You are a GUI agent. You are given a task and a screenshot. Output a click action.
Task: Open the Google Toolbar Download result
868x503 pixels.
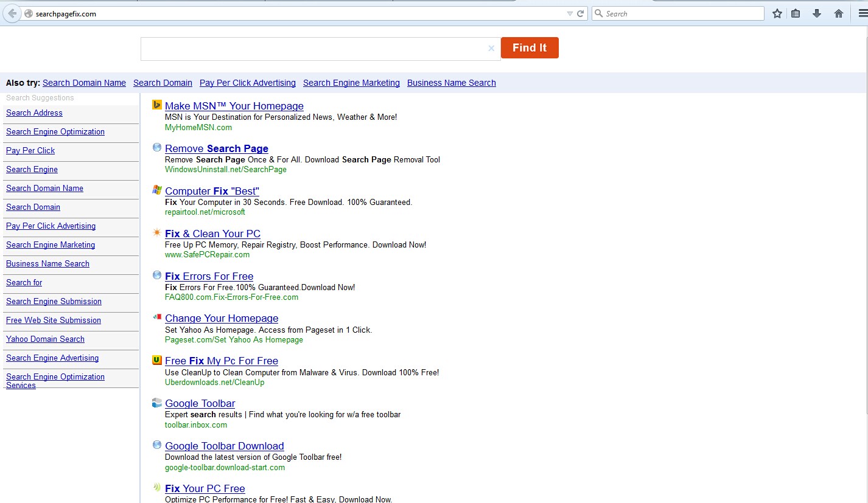tap(225, 446)
